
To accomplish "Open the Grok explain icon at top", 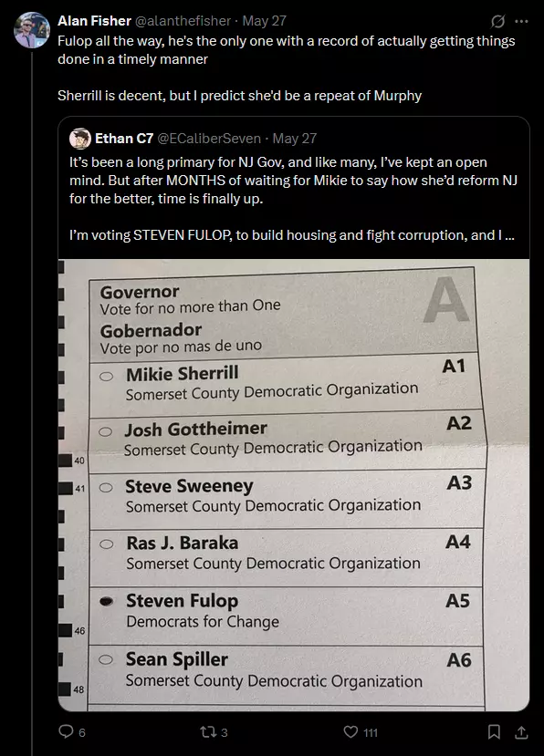I will pos(497,21).
